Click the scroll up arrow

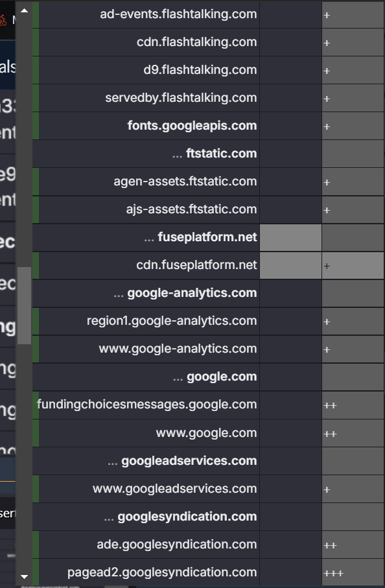click(25, 10)
